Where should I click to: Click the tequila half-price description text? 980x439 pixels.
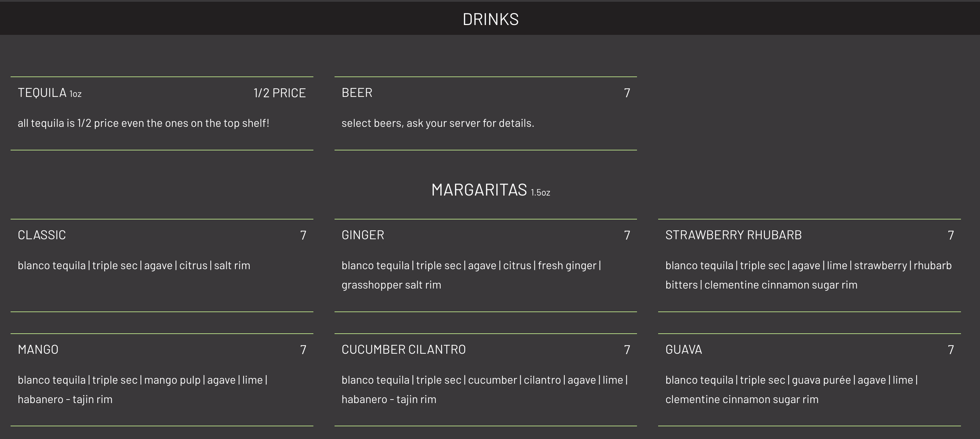[x=143, y=123]
